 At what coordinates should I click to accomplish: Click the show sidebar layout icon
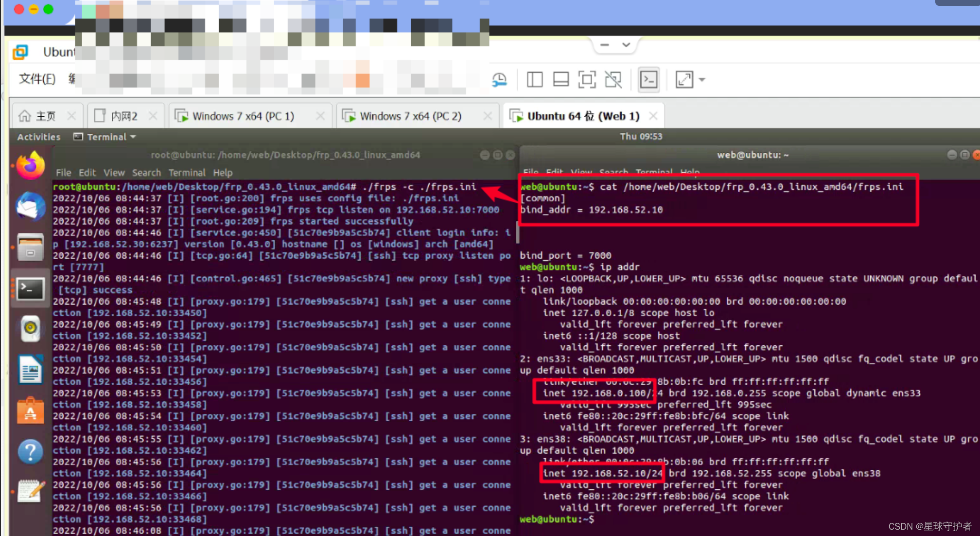535,80
